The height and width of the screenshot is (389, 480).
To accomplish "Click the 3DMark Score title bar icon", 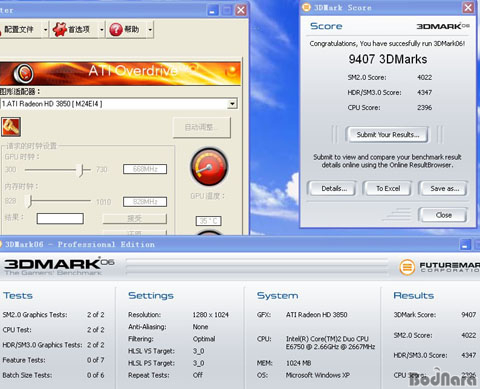I will pos(306,7).
